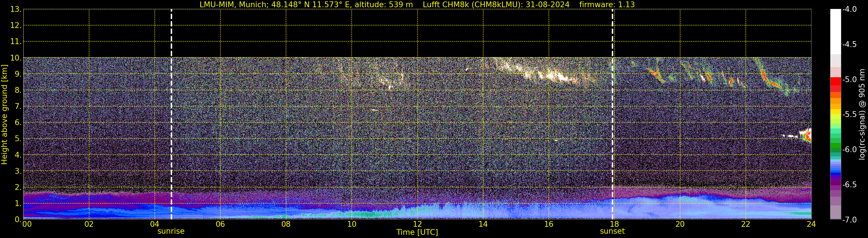Click the 'sunset' label below the time axis
This screenshot has width=868, height=238.
pyautogui.click(x=612, y=231)
